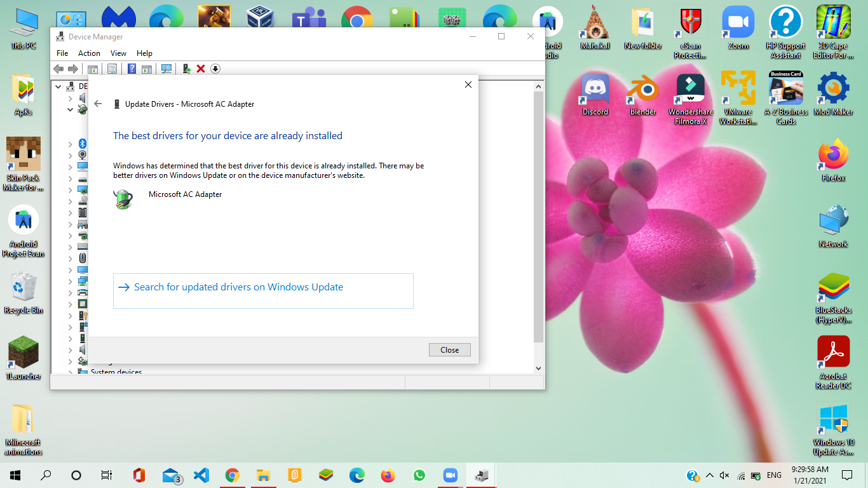Screen dimensions: 868x488
Task: Open the Help menu
Action: (x=144, y=53)
